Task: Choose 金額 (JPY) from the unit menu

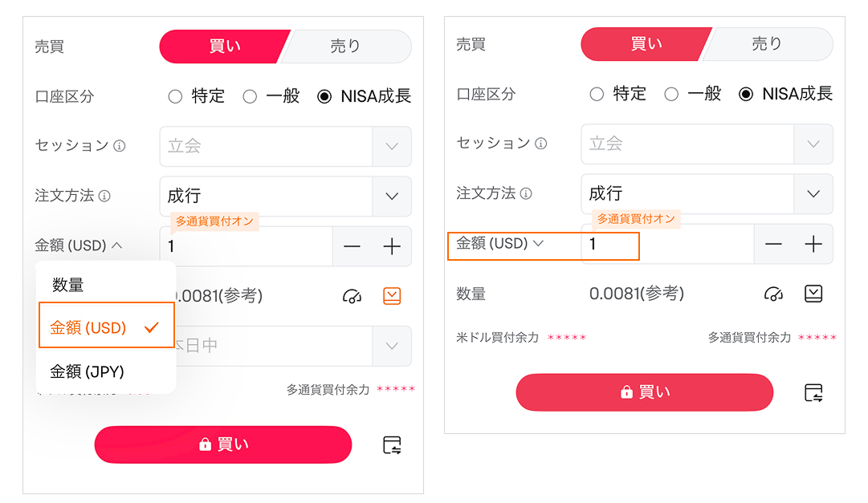Action: 88,371
